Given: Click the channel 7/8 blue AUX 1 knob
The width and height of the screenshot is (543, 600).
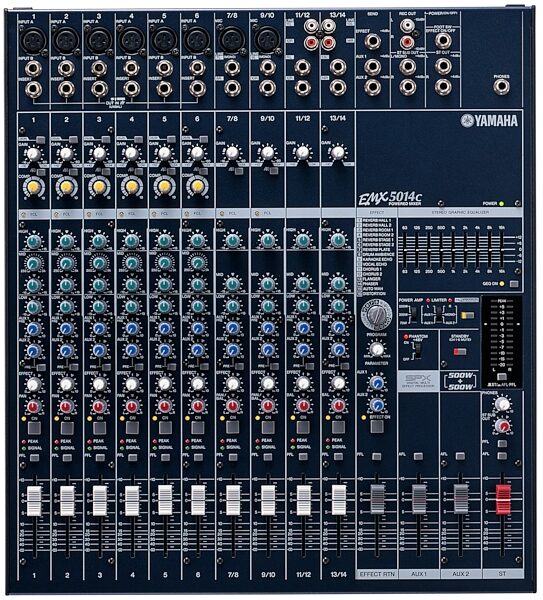Looking at the screenshot, I should [232, 328].
